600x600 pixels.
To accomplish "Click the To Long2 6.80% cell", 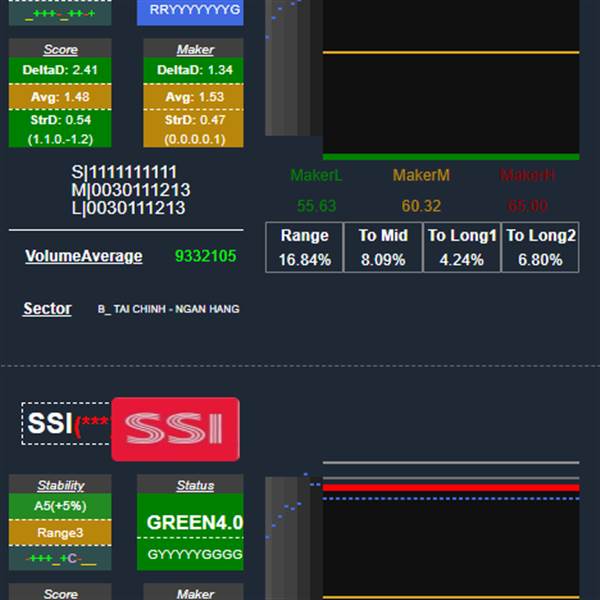I will point(540,247).
